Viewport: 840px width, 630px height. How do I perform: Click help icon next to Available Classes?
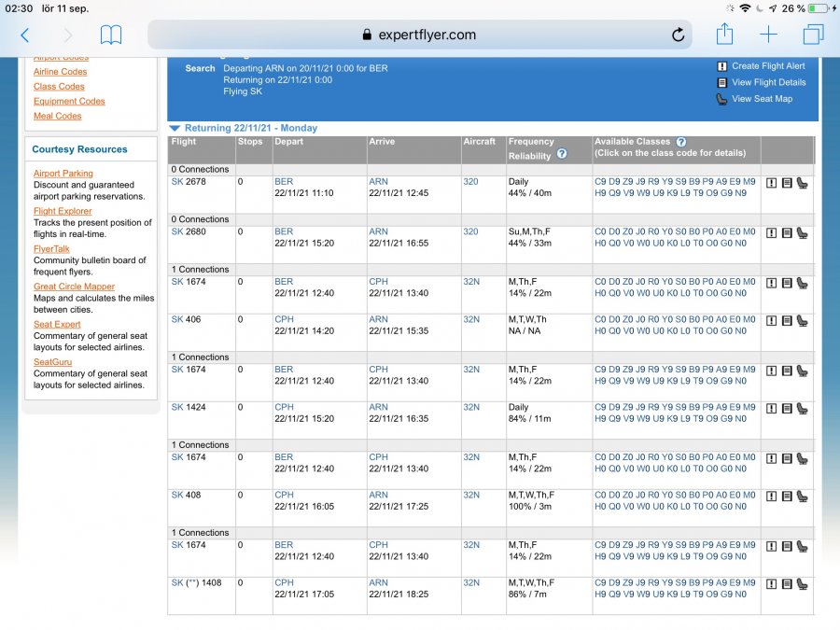point(681,142)
